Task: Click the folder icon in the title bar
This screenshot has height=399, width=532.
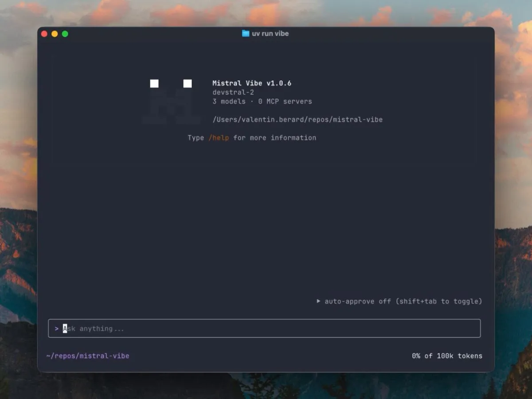Action: point(246,33)
